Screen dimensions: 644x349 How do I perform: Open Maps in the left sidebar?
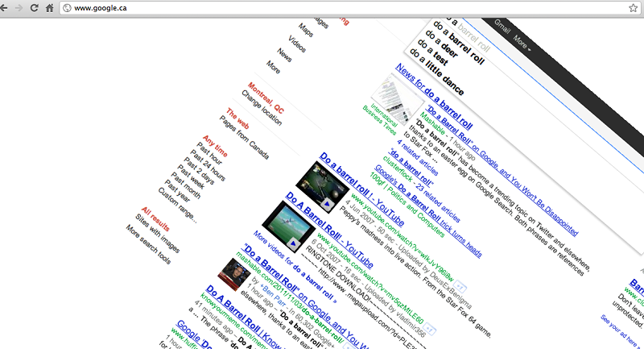tap(306, 30)
